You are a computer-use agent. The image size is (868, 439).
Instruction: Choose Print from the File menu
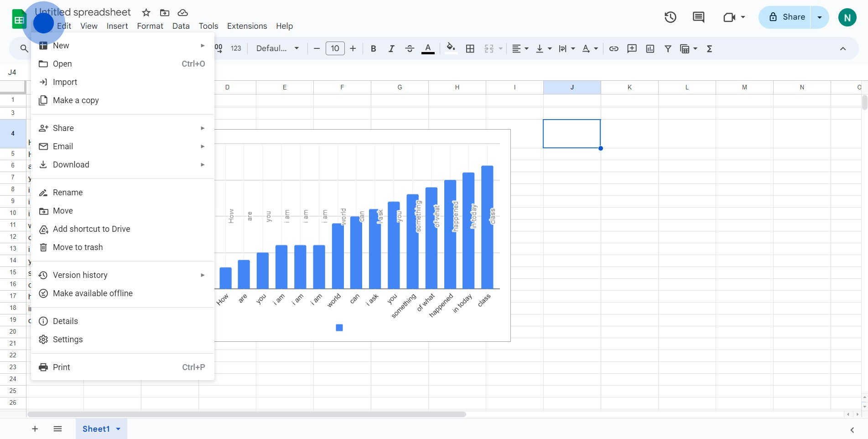[123, 367]
